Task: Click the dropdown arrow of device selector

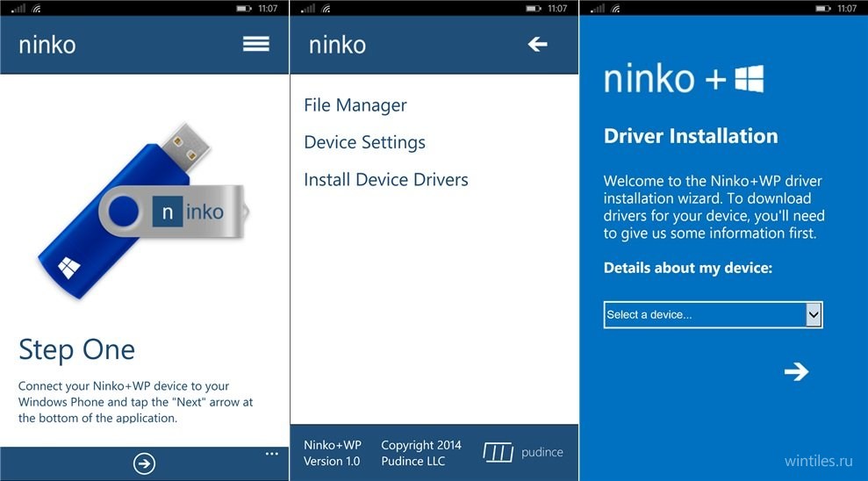Action: 814,315
